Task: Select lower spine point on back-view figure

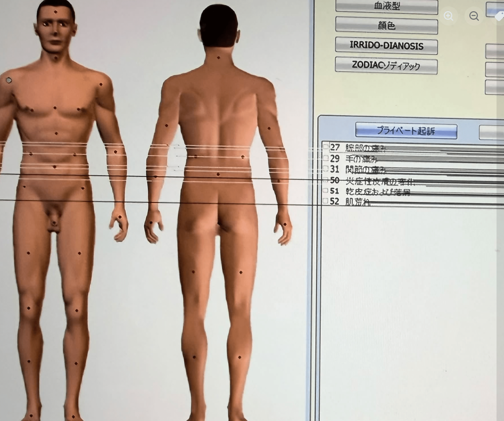Action: pos(218,174)
